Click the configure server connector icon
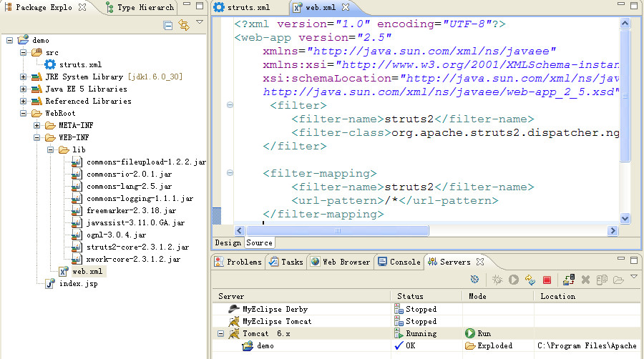Screen dimensions: 644x359 tap(475, 280)
